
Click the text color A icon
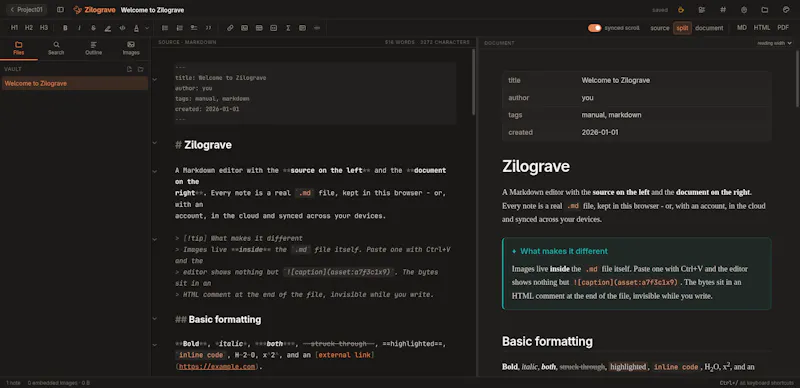tap(136, 28)
